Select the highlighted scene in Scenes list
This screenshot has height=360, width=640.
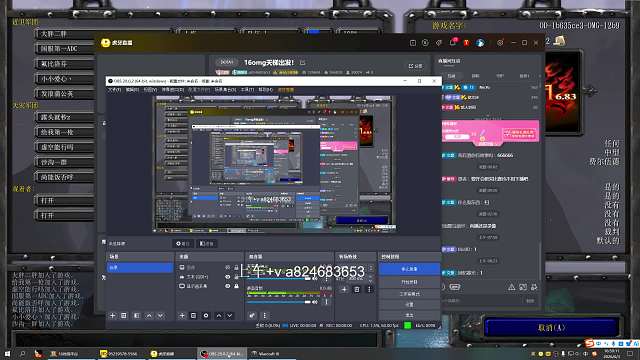[140, 267]
